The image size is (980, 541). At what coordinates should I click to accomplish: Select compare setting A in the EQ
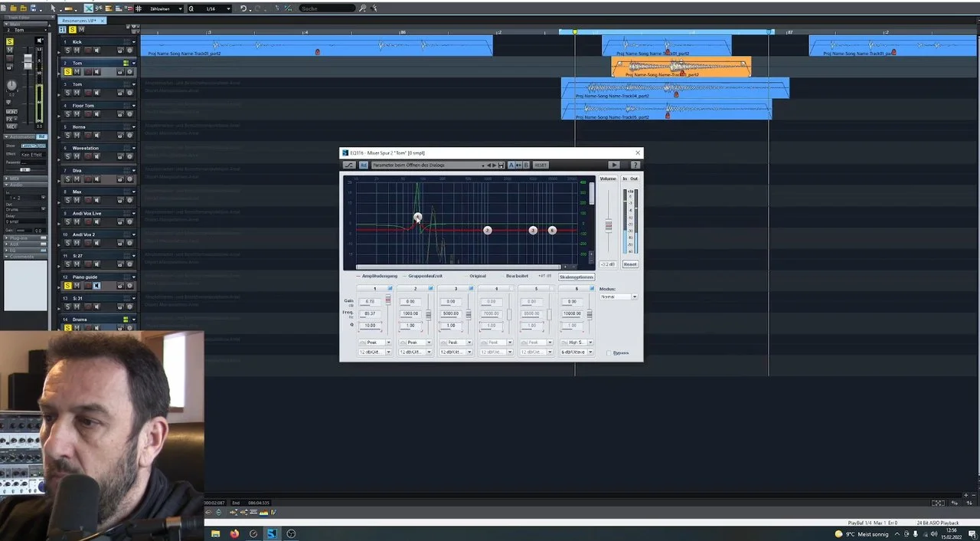coord(511,165)
